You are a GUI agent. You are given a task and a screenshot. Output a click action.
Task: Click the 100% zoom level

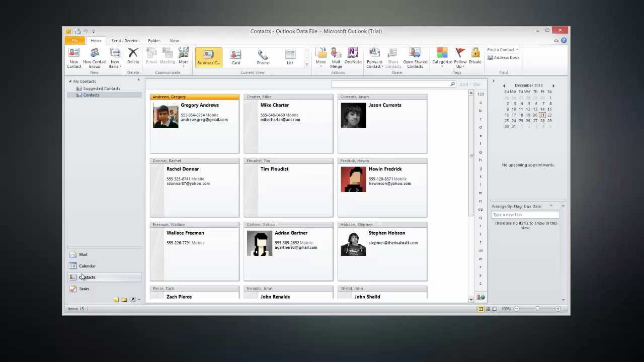click(506, 309)
